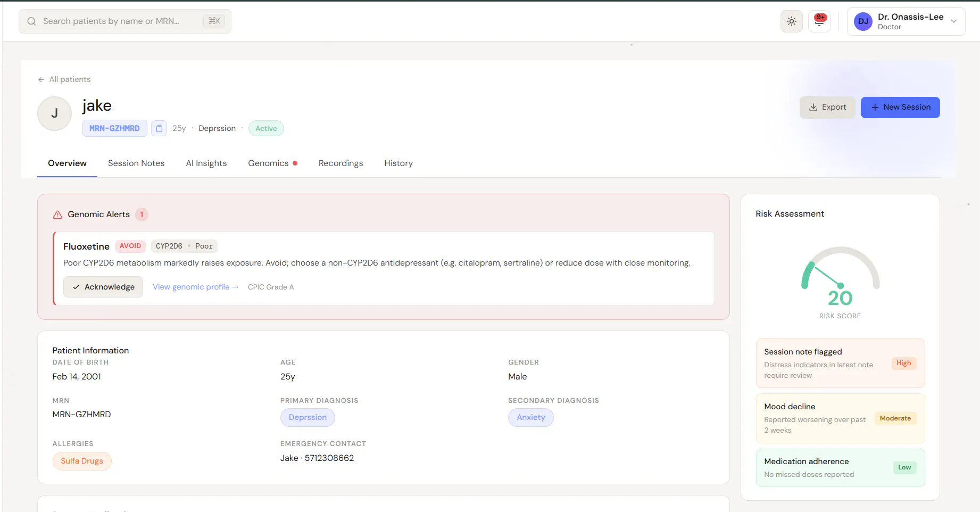The image size is (980, 512).
Task: Click the J patient avatar
Action: tap(54, 113)
